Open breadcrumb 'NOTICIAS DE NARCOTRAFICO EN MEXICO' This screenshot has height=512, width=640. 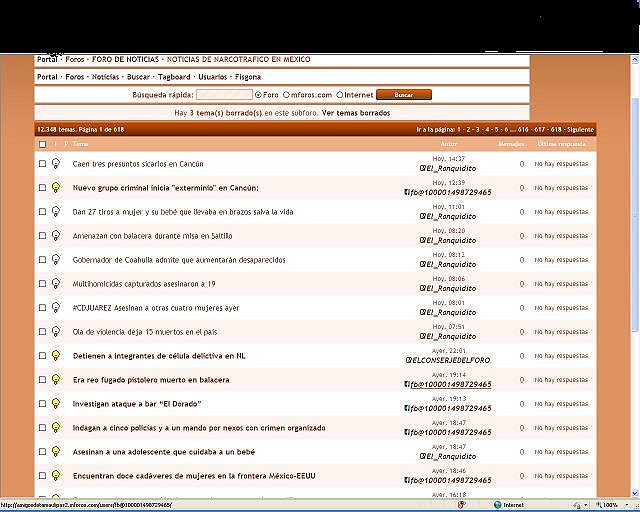[238, 59]
